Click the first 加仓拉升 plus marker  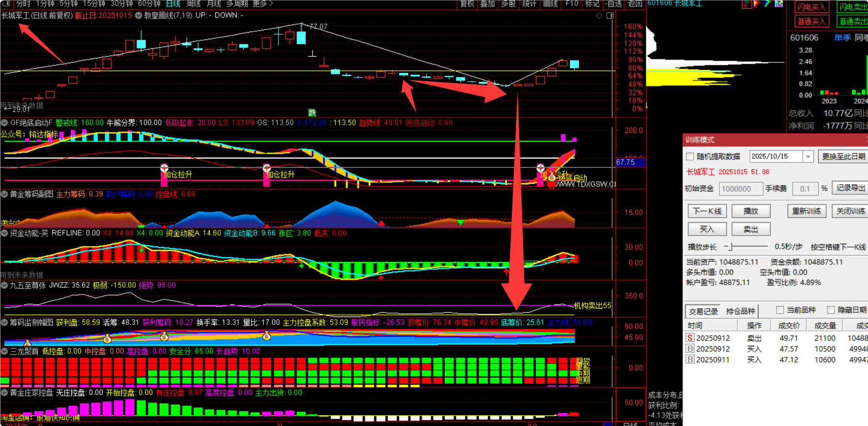164,168
